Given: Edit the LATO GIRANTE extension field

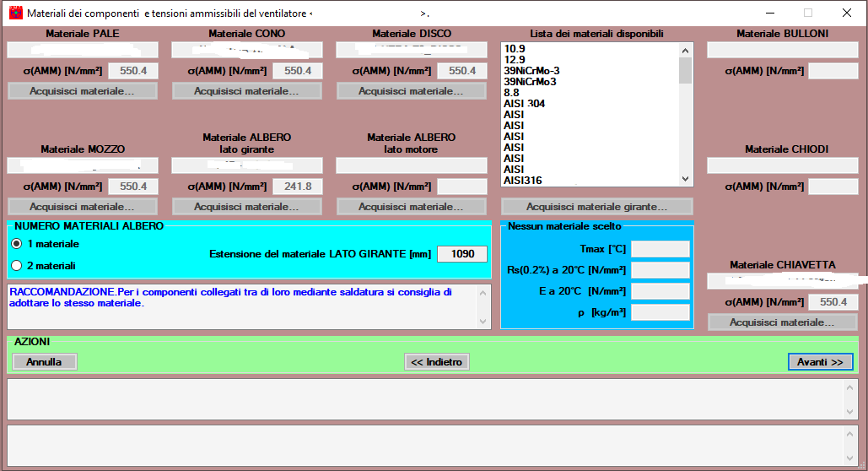Looking at the screenshot, I should [461, 254].
